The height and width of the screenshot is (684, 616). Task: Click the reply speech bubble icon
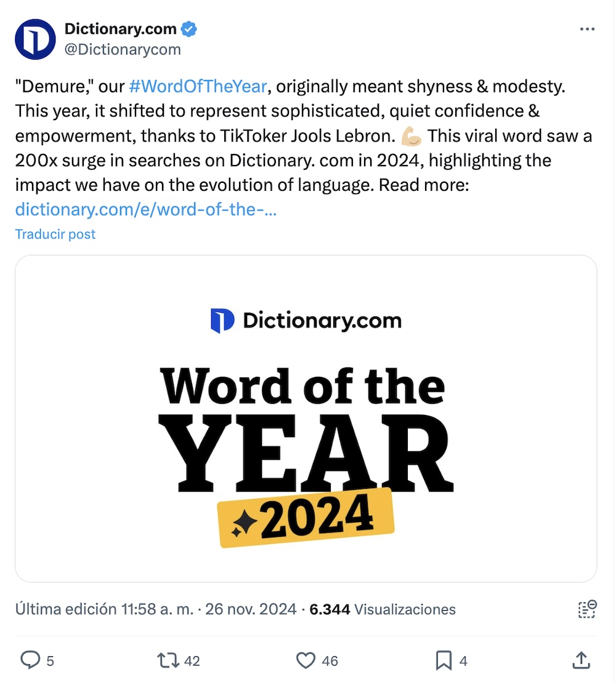[x=30, y=661]
